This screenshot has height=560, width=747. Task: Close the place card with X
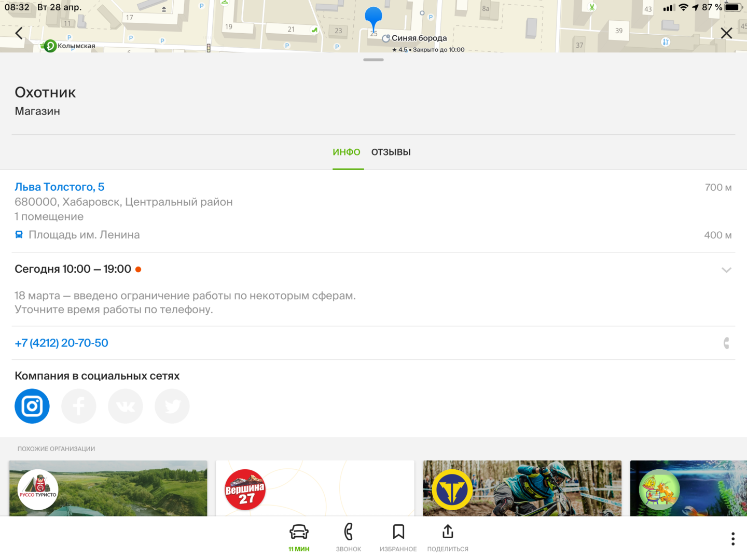(x=726, y=33)
